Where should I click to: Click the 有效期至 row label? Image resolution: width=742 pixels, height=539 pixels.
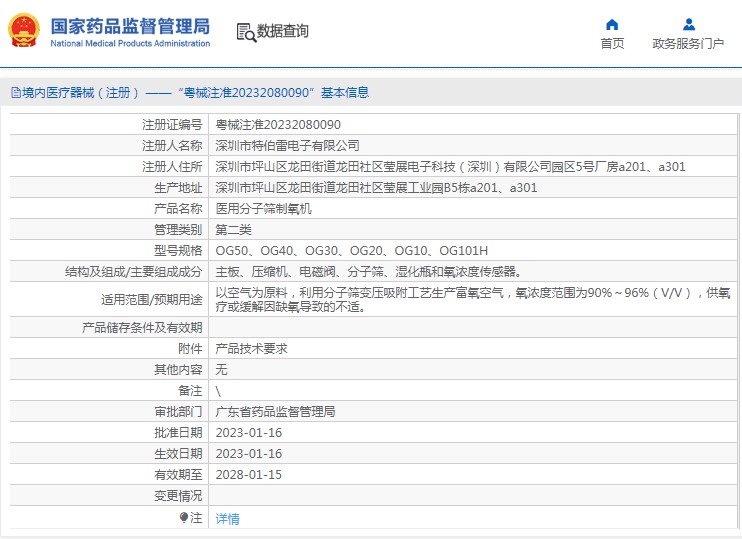click(178, 475)
